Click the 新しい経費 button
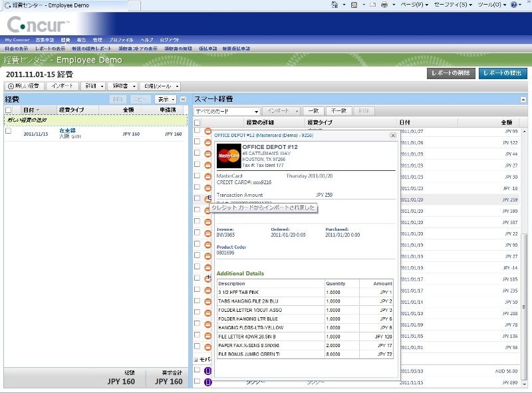The height and width of the screenshot is (393, 532). coord(24,86)
